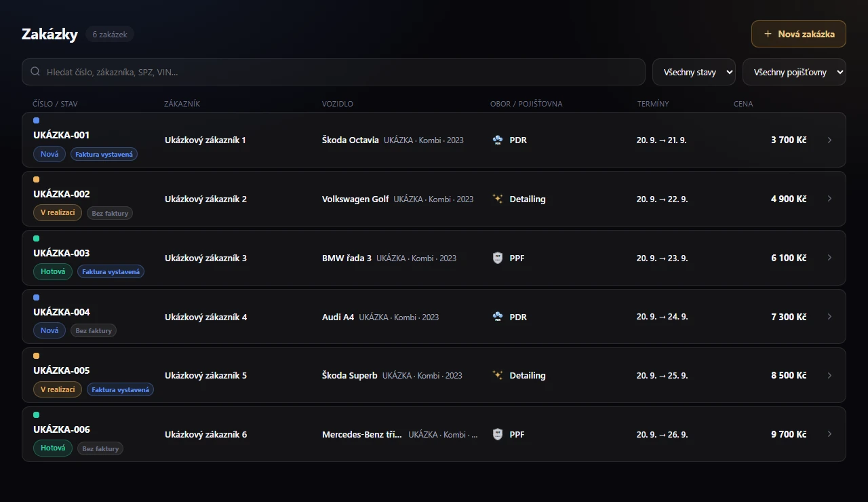Click the orange status dot of UKÁZKA-005
The height and width of the screenshot is (502, 868).
[37, 356]
